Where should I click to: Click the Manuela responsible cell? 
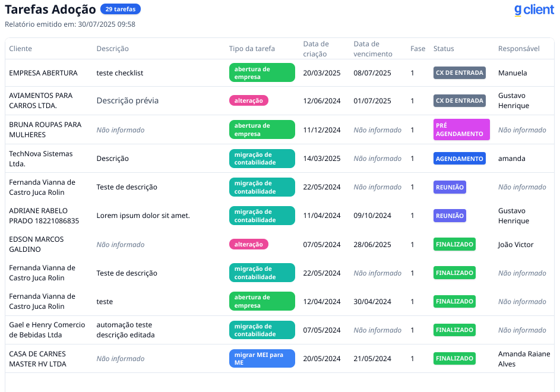512,73
